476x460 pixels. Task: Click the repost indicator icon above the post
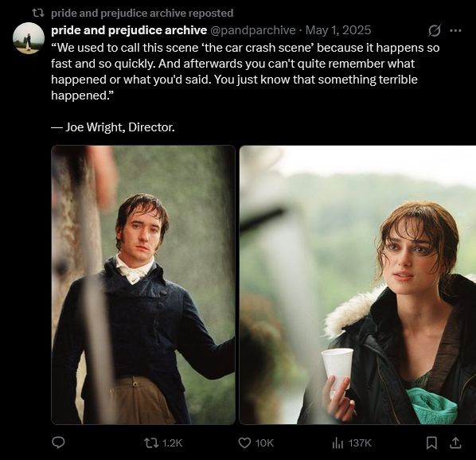(38, 13)
